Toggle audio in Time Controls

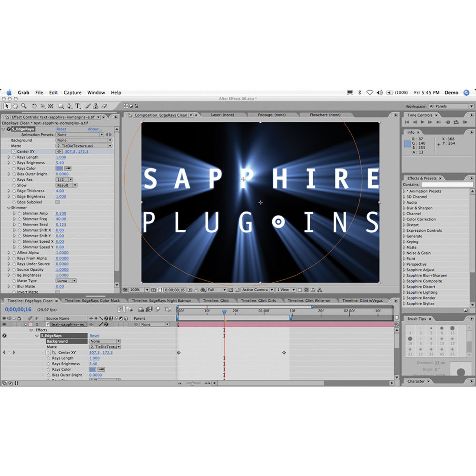(448, 122)
